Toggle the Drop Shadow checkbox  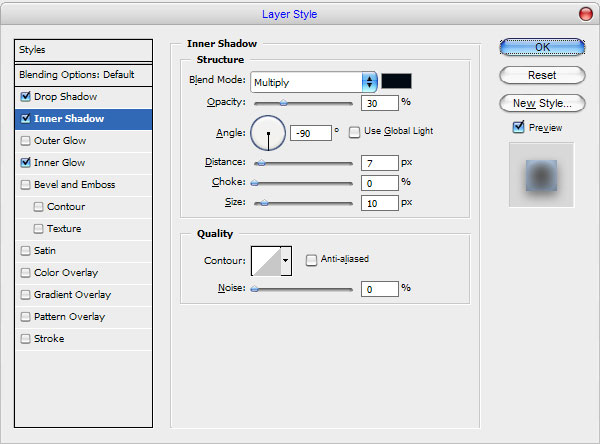coord(25,96)
